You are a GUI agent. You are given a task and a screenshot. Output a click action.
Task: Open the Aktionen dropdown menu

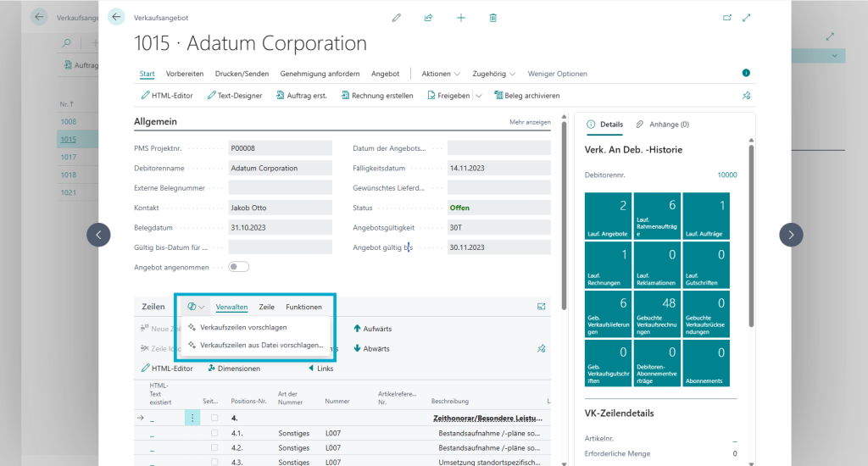point(441,74)
